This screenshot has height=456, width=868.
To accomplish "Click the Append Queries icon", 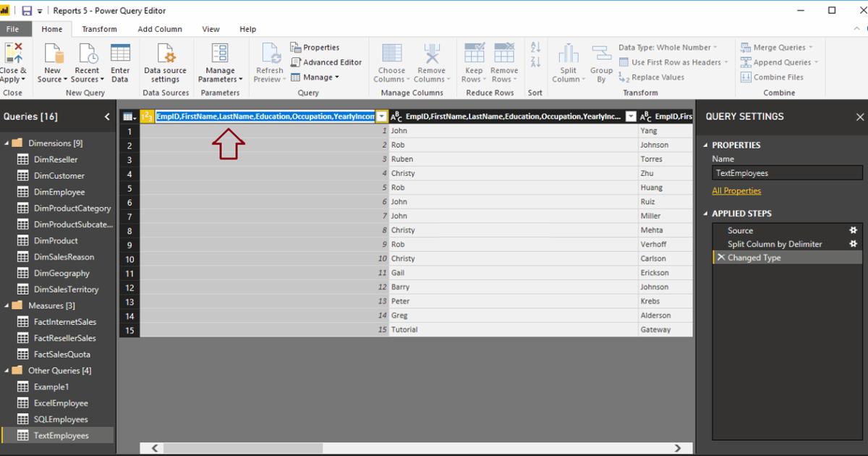I will [746, 62].
